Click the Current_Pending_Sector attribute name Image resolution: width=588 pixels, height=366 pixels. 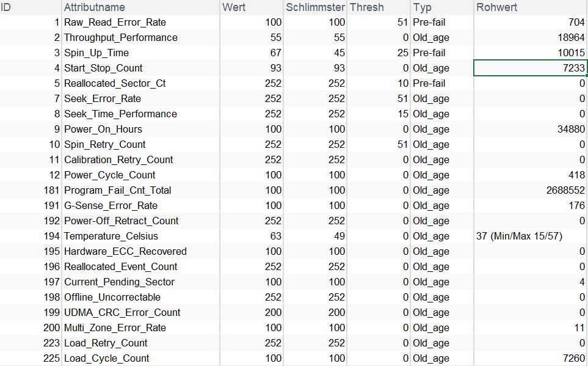119,282
